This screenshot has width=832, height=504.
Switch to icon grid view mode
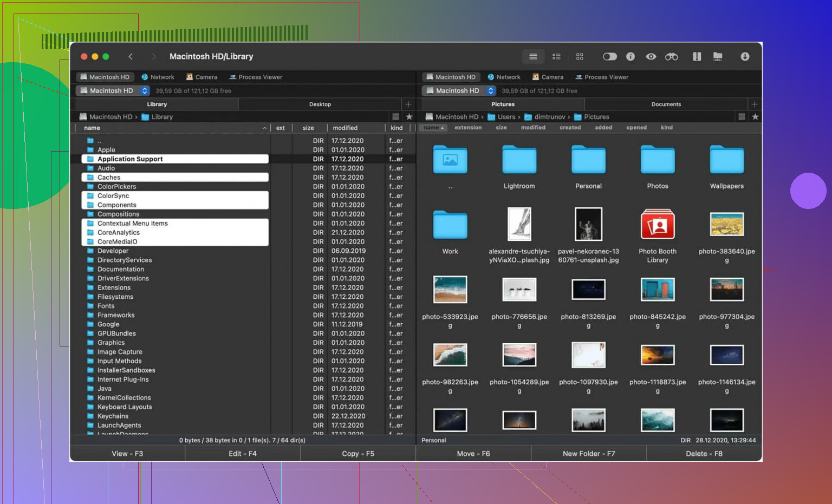(580, 57)
